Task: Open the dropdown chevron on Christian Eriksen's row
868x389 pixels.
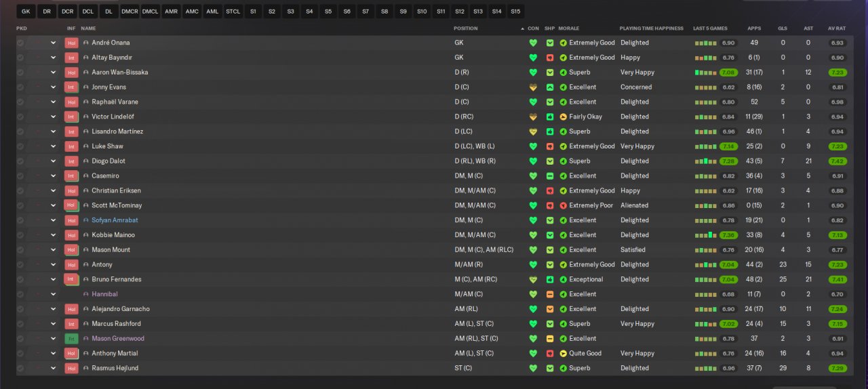Action: (53, 190)
